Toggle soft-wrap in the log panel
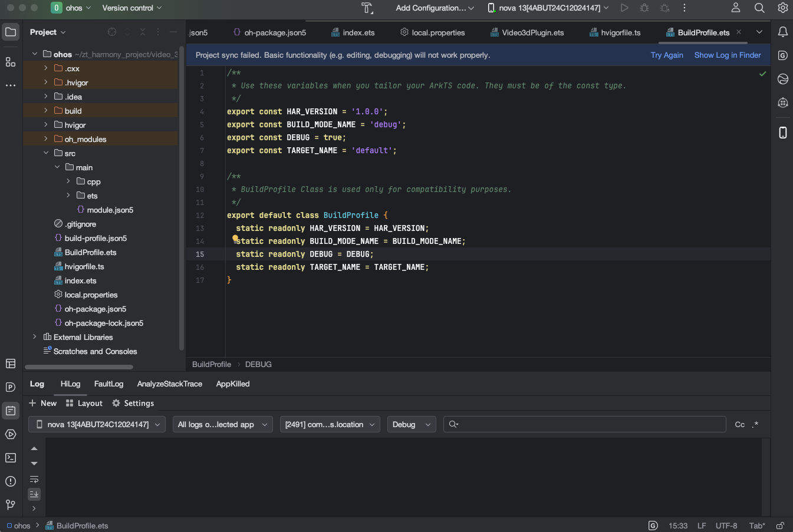This screenshot has height=532, width=793. [34, 480]
